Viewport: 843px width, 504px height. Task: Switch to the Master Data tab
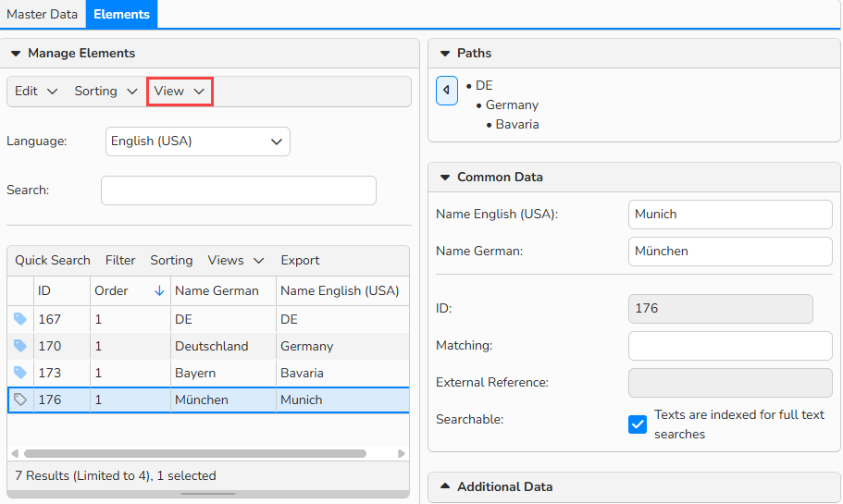[43, 14]
